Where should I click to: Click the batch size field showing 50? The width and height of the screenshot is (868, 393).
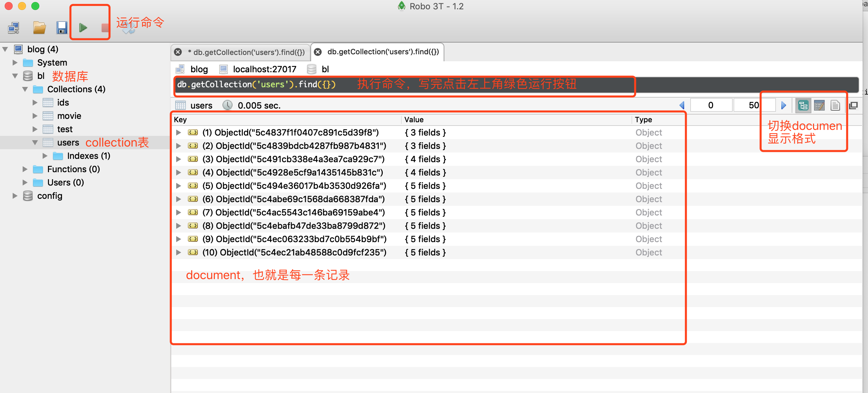tap(754, 106)
